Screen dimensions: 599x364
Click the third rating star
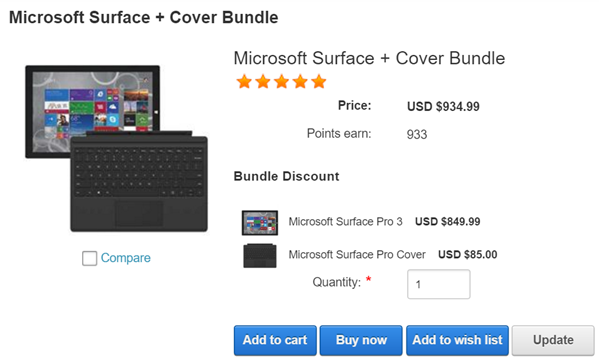282,82
